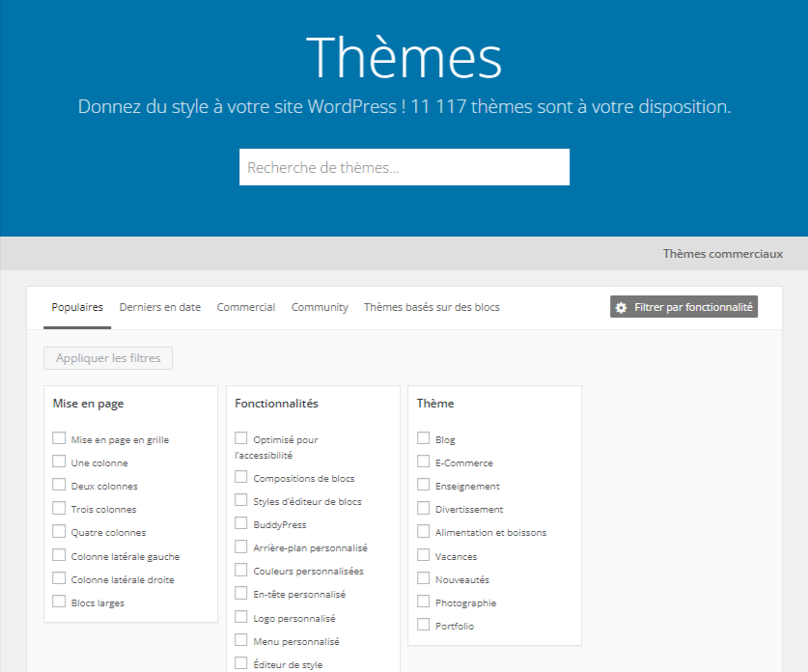Check the 'Blocs larges' layout option
The width and height of the screenshot is (808, 672).
pos(58,602)
